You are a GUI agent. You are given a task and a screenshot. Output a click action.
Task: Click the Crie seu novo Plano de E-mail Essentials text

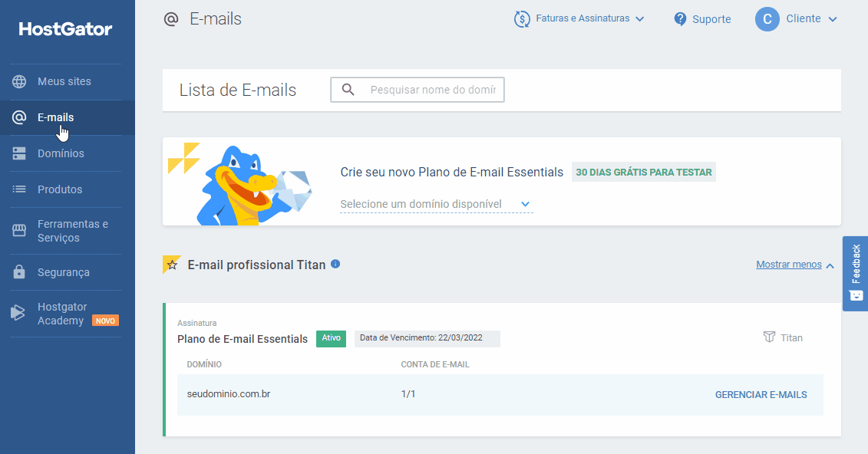click(x=452, y=172)
